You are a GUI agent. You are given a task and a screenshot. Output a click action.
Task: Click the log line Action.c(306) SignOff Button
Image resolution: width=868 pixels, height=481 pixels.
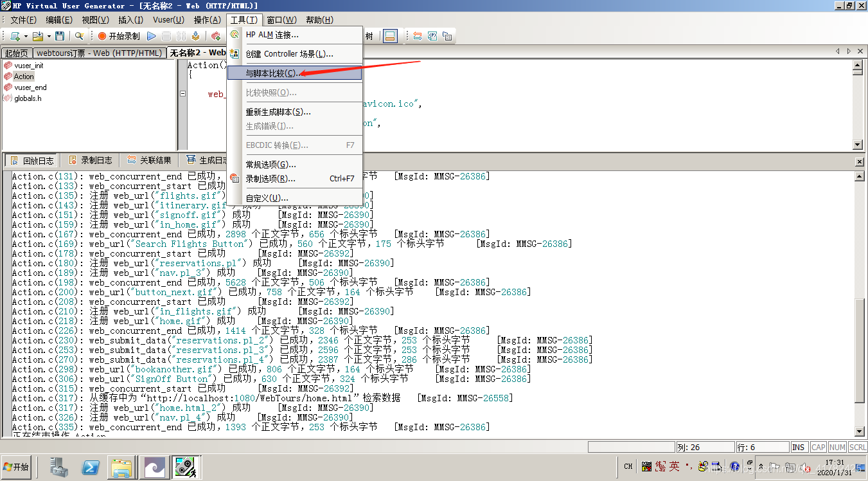click(x=271, y=379)
